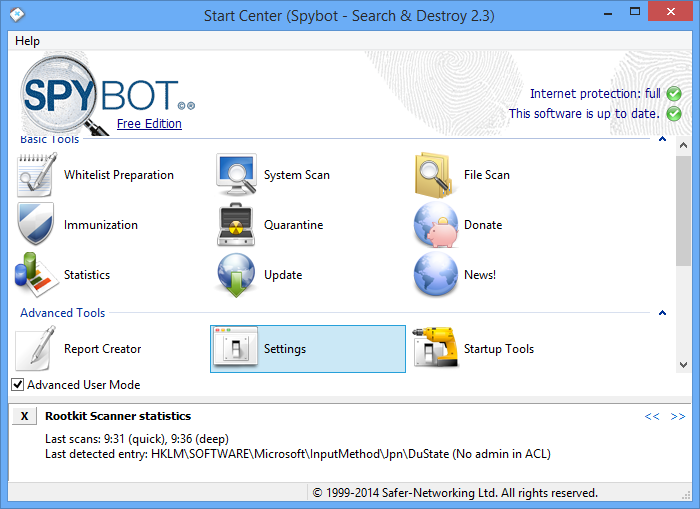This screenshot has width=700, height=509.
Task: Select the News! label
Action: click(480, 275)
